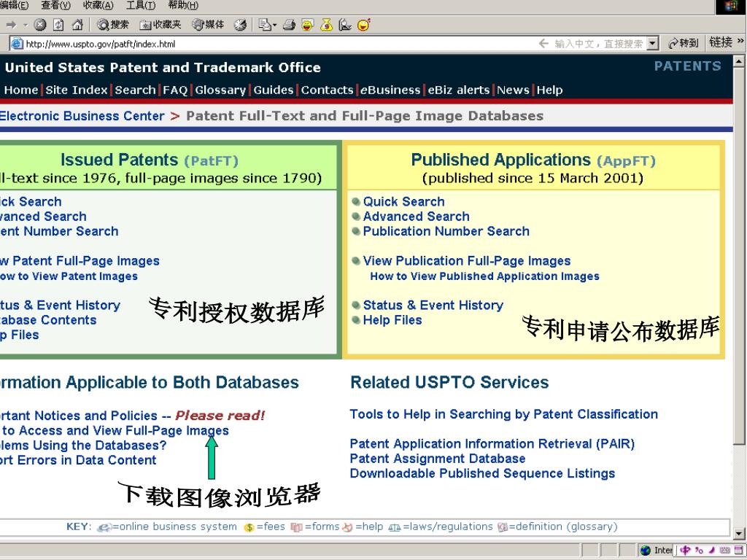This screenshot has width=747, height=560.
Task: Click the Print icon
Action: coord(289,25)
